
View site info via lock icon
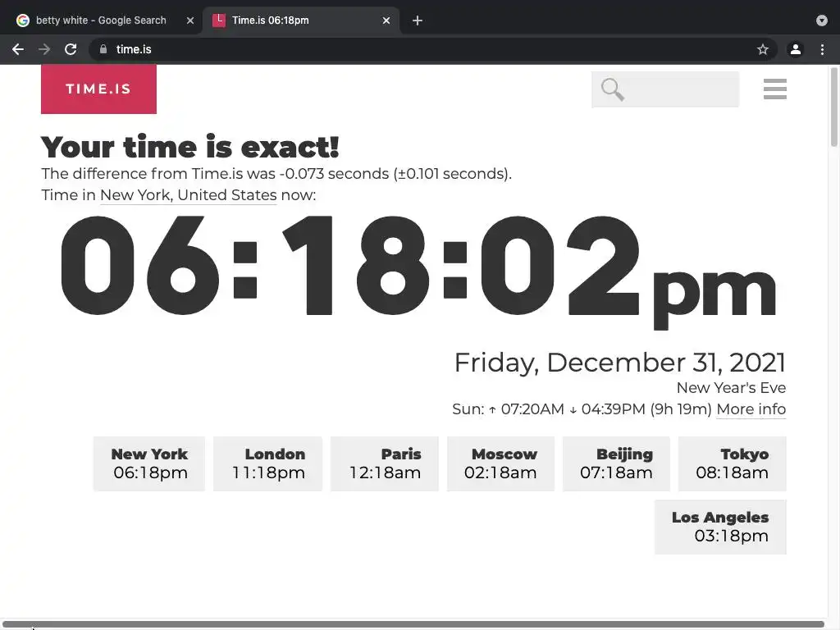103,49
